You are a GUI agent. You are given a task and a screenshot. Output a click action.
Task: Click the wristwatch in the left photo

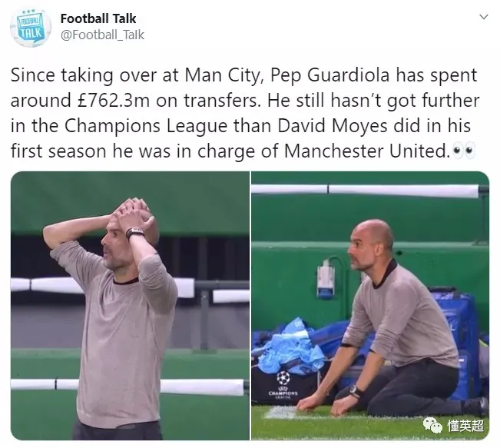pyautogui.click(x=135, y=233)
